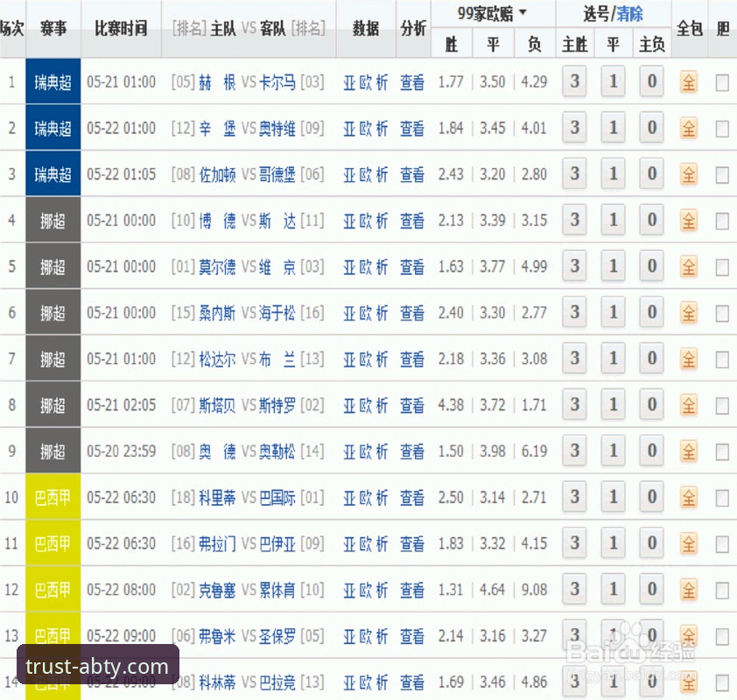
Task: Tick the 胆 checkbox for match 7
Action: tap(722, 360)
